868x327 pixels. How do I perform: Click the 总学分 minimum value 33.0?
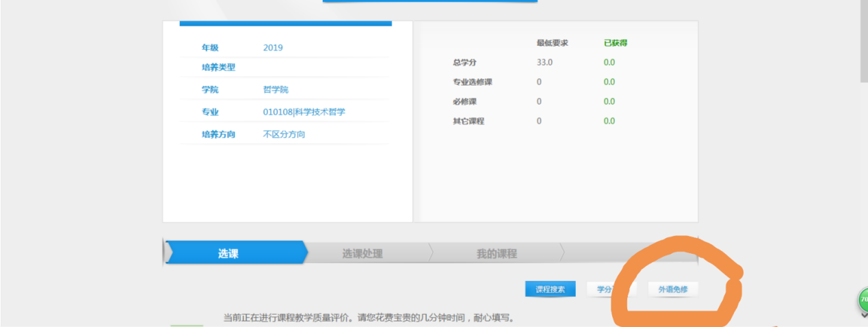(x=544, y=63)
